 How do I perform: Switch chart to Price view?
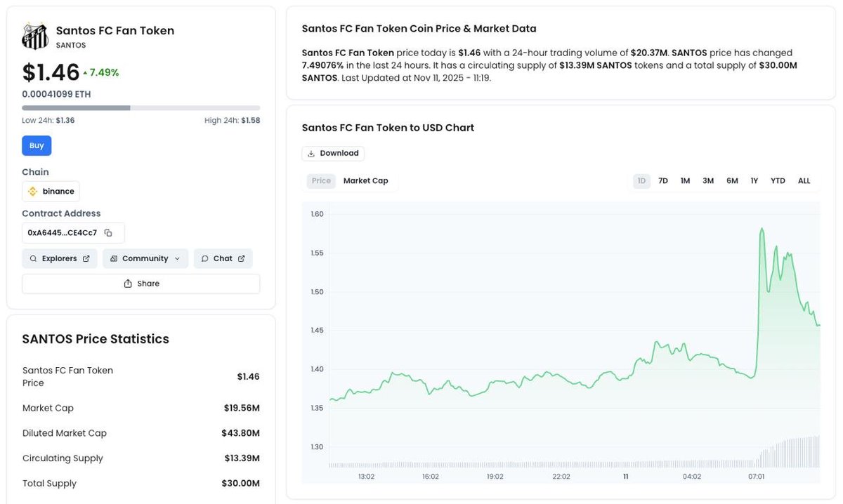pyautogui.click(x=321, y=181)
